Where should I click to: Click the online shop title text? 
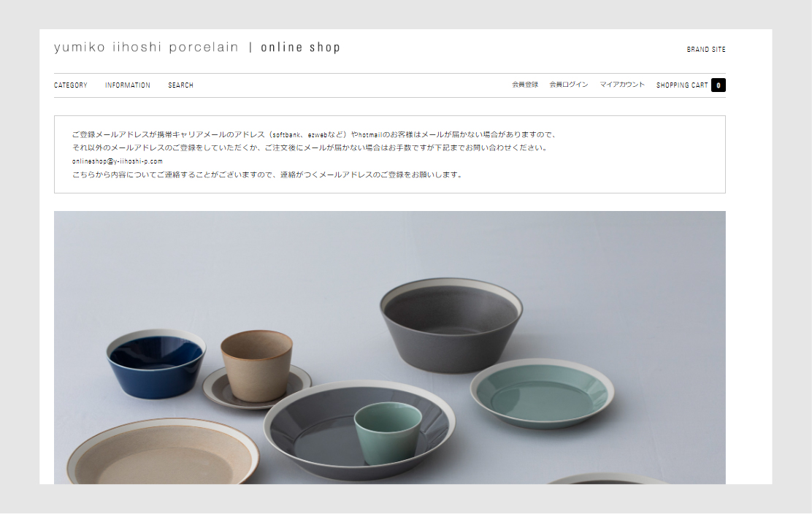tap(300, 47)
